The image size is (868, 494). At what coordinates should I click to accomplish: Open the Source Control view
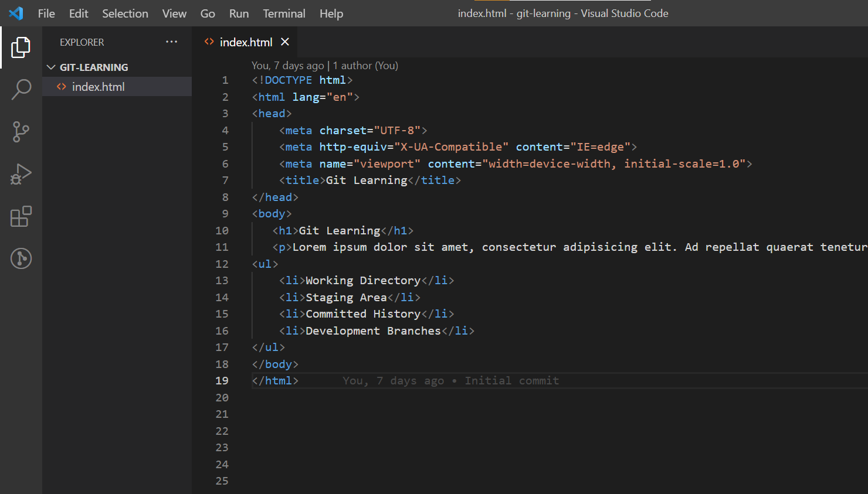[21, 132]
